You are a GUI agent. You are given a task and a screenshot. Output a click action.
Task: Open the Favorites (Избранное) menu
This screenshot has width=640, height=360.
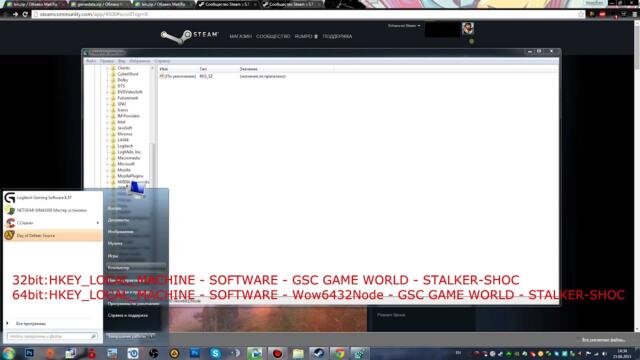pos(140,61)
